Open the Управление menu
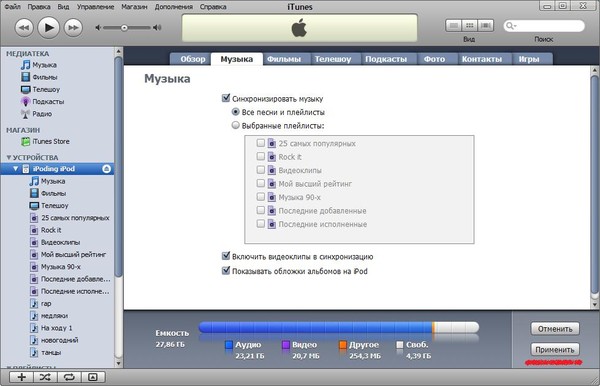 click(95, 7)
